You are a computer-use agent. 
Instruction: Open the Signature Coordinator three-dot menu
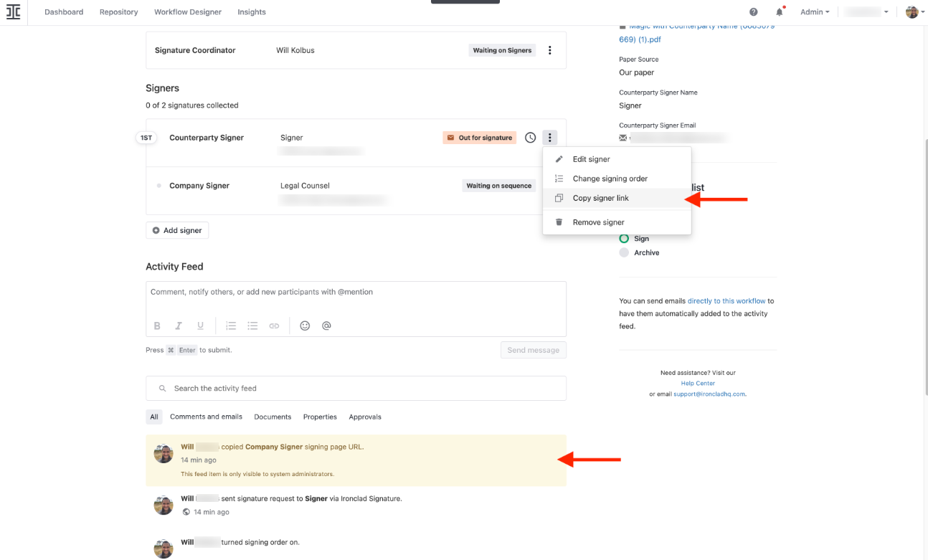(x=550, y=50)
